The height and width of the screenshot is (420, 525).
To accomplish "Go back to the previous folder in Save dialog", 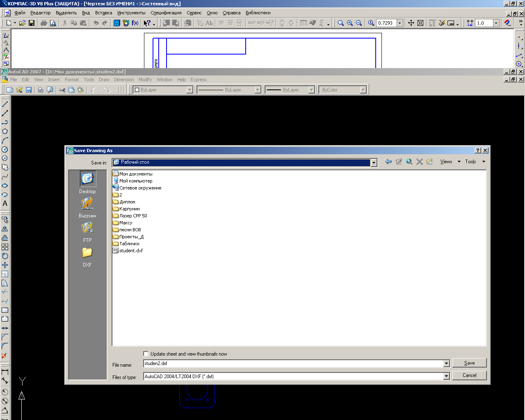I will click(388, 162).
